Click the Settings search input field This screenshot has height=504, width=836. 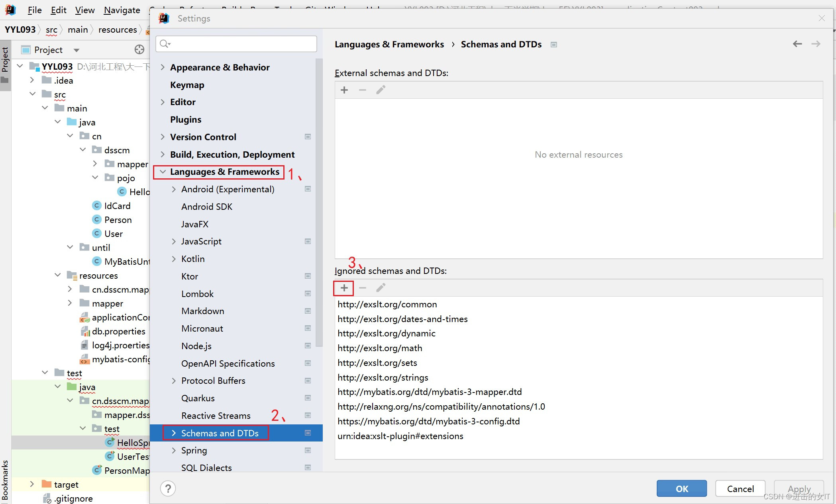tap(237, 43)
